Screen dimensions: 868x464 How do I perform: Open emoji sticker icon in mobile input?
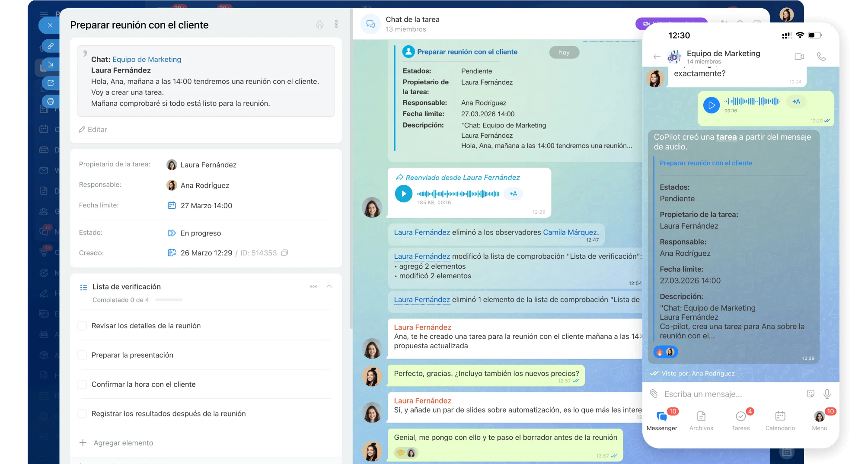click(811, 394)
